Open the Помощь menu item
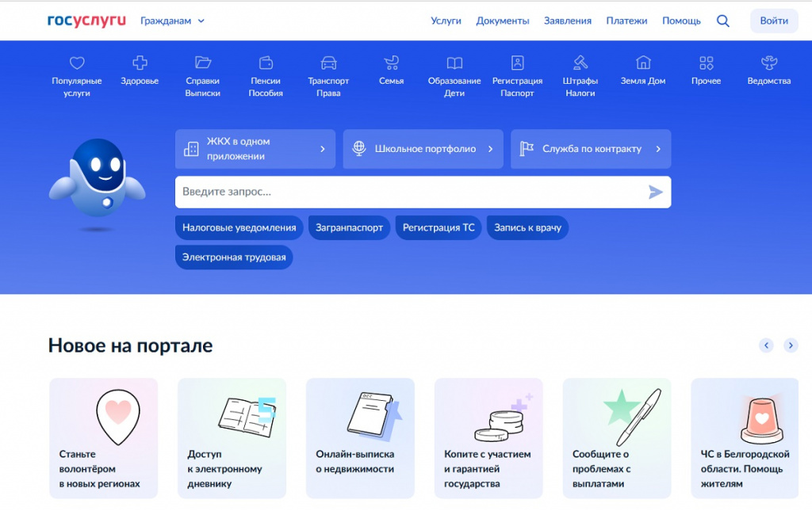The width and height of the screenshot is (812, 511). 681,21
